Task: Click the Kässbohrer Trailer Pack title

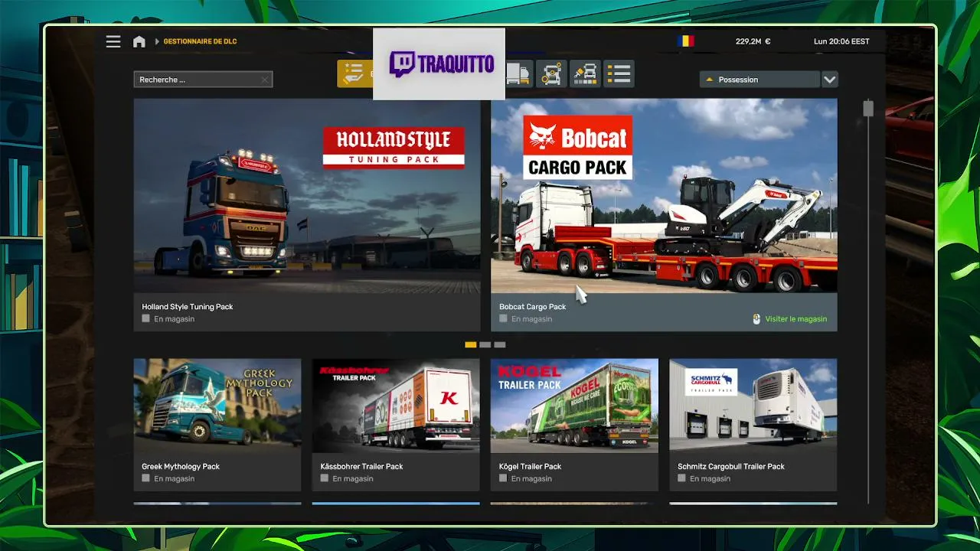Action: 362,466
